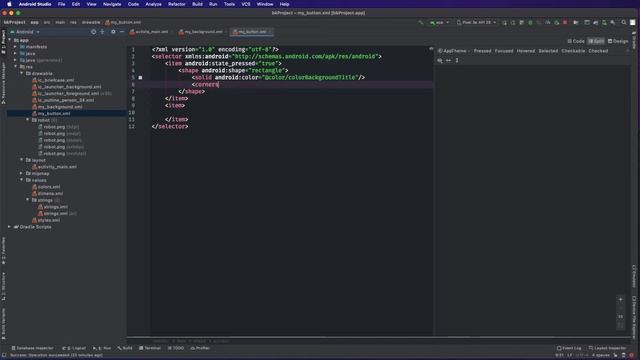640x360 pixels.
Task: Click the Debug app bug icon in toolbar
Action: click(x=531, y=22)
